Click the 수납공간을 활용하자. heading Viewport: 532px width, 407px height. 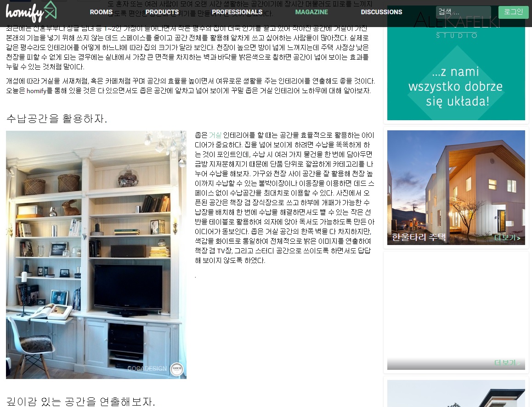point(57,118)
